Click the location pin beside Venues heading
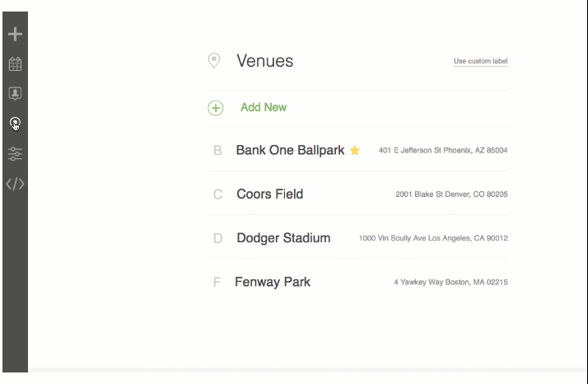This screenshot has height=384, width=588. coord(214,61)
